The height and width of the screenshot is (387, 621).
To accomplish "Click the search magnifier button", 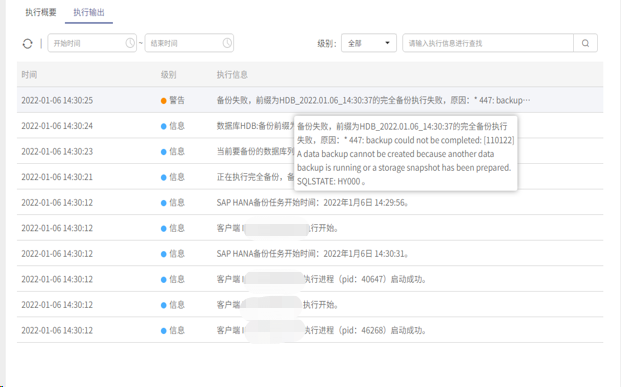I will (x=585, y=43).
